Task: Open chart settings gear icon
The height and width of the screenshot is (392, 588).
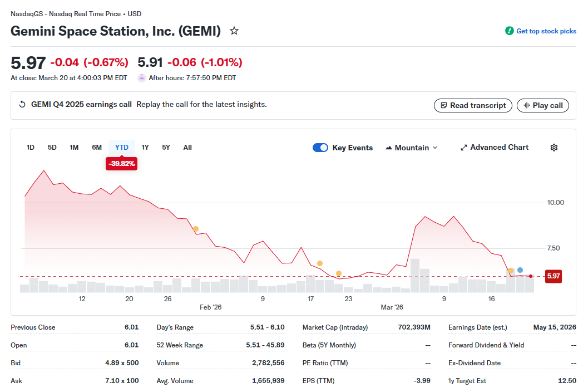Action: tap(554, 148)
